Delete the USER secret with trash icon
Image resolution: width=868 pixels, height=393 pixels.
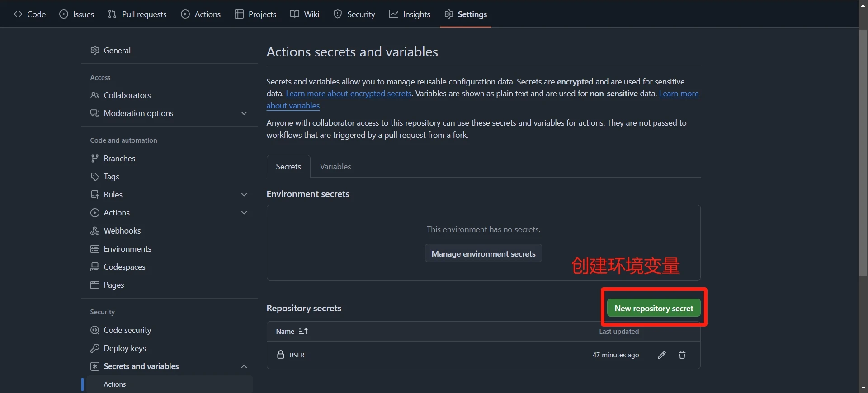tap(682, 355)
